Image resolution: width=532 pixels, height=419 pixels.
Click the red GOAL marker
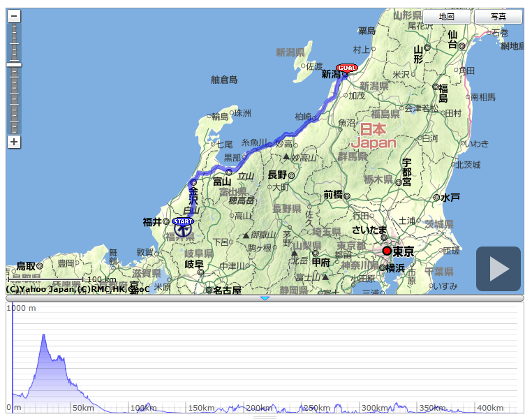(346, 68)
